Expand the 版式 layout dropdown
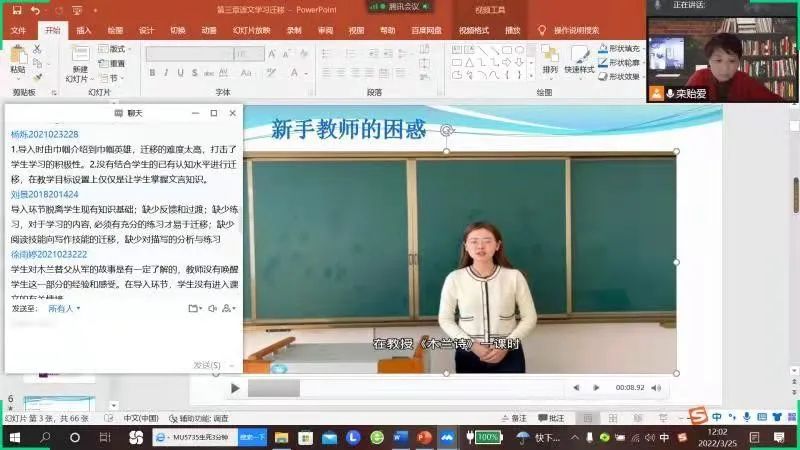800x450 pixels. pos(116,48)
